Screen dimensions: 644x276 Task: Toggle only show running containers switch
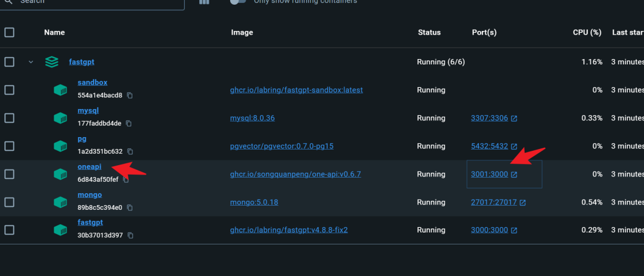tap(238, 2)
